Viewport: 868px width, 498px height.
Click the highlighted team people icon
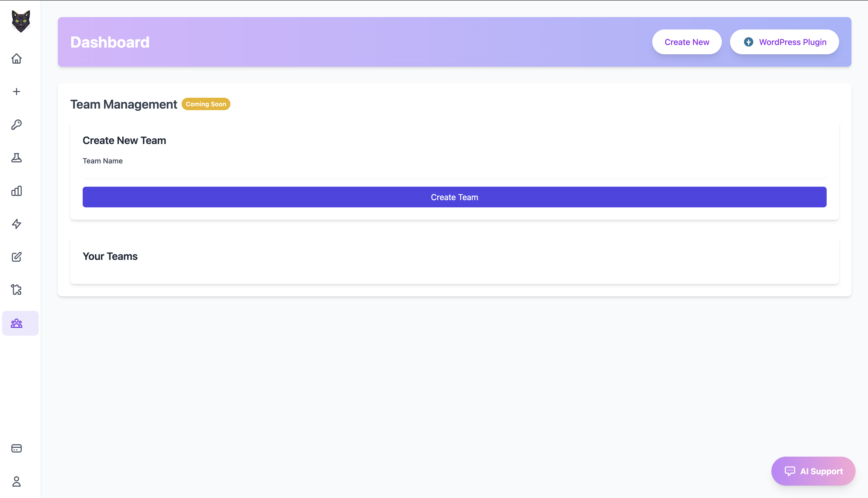pyautogui.click(x=16, y=323)
